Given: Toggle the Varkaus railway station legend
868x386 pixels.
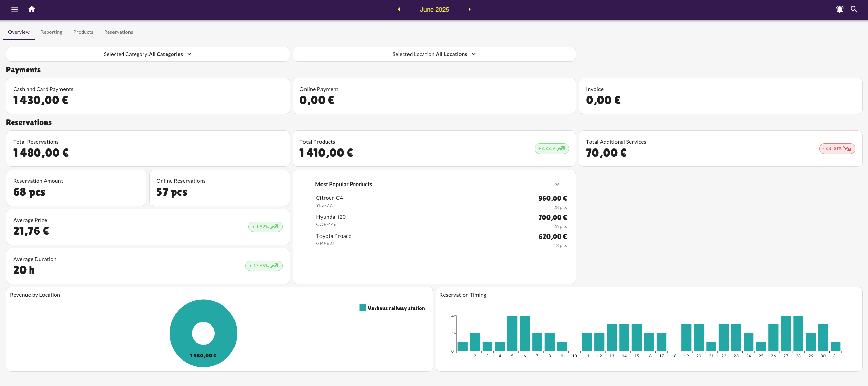Looking at the screenshot, I should point(392,308).
